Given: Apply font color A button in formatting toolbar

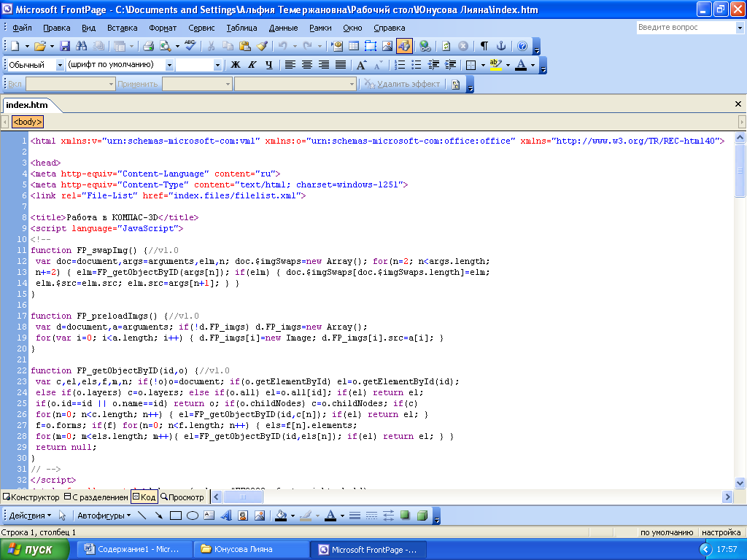Looking at the screenshot, I should coord(521,65).
